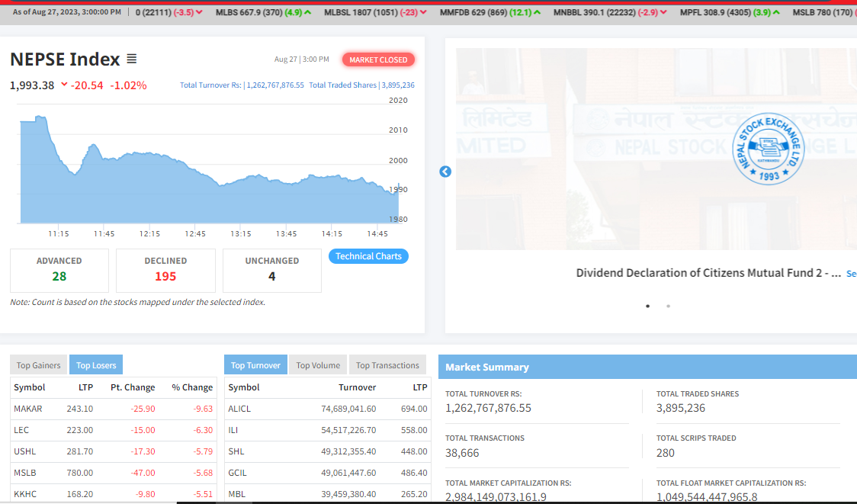Click the Pt. Change column header

[x=133, y=387]
